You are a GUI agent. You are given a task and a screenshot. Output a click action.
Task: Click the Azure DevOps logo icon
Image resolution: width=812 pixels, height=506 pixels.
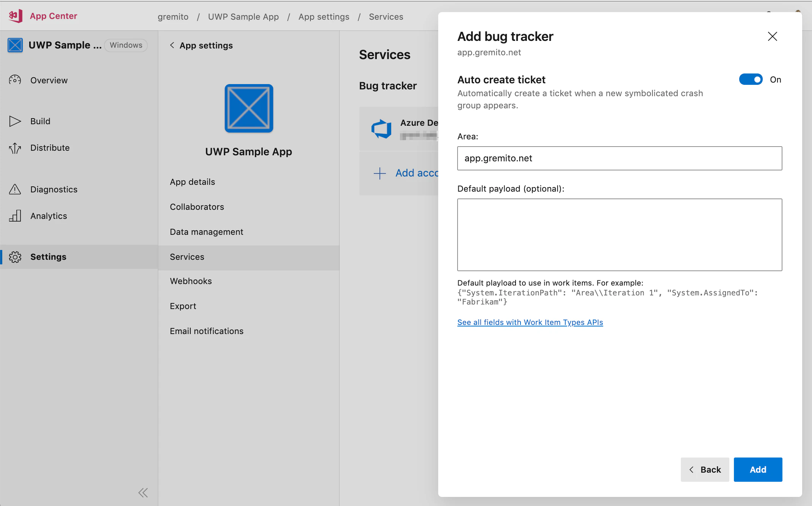[x=381, y=129]
